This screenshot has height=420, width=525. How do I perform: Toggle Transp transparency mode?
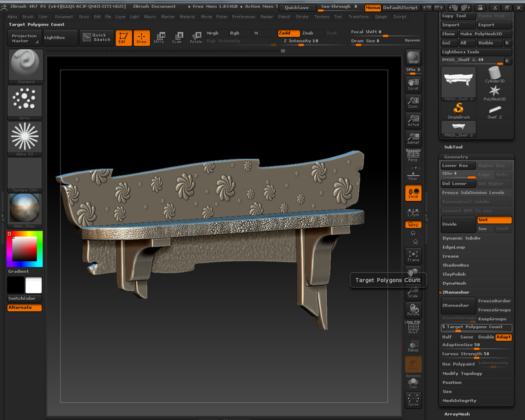[x=413, y=346]
